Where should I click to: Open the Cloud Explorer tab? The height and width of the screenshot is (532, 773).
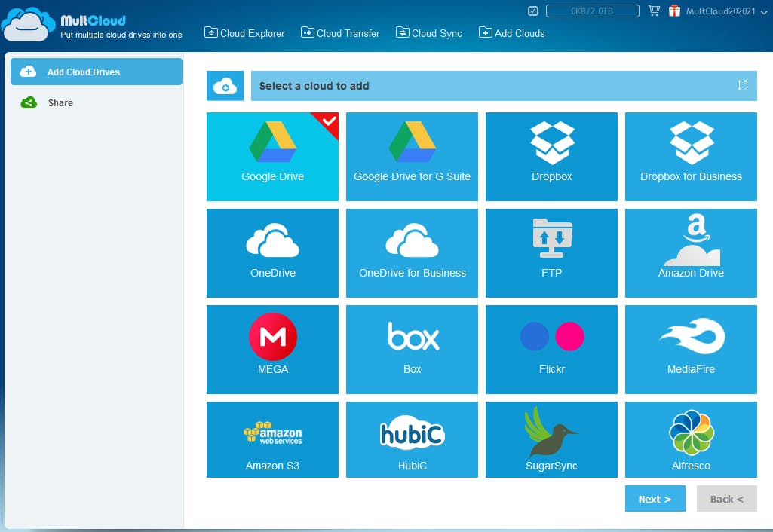coord(244,33)
